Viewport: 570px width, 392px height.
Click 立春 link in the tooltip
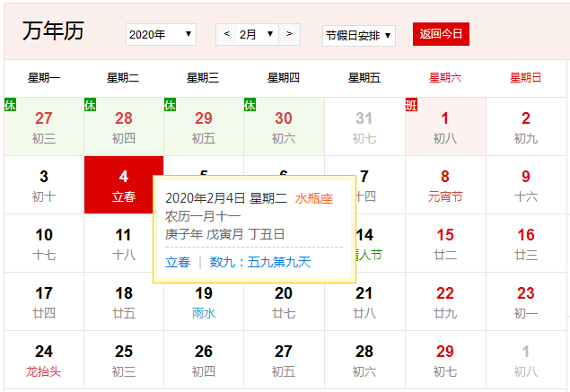[x=178, y=262]
